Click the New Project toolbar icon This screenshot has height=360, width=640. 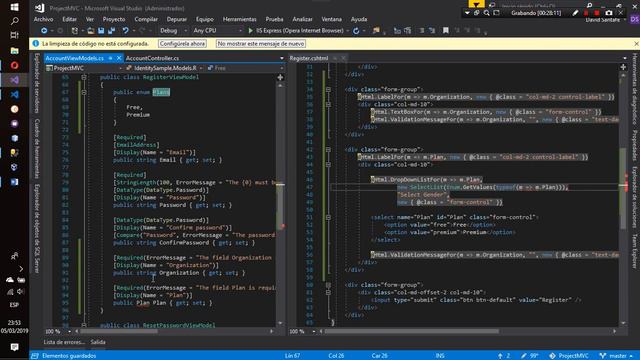[x=75, y=31]
